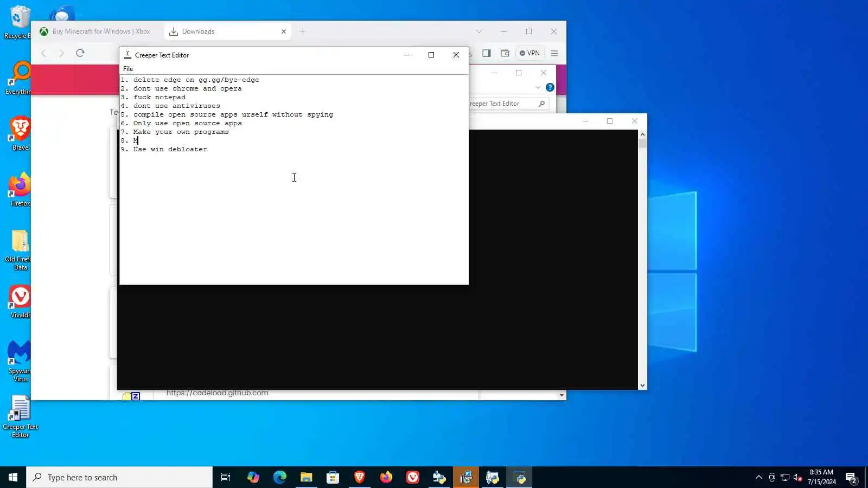Click the taskbar search box

(119, 477)
